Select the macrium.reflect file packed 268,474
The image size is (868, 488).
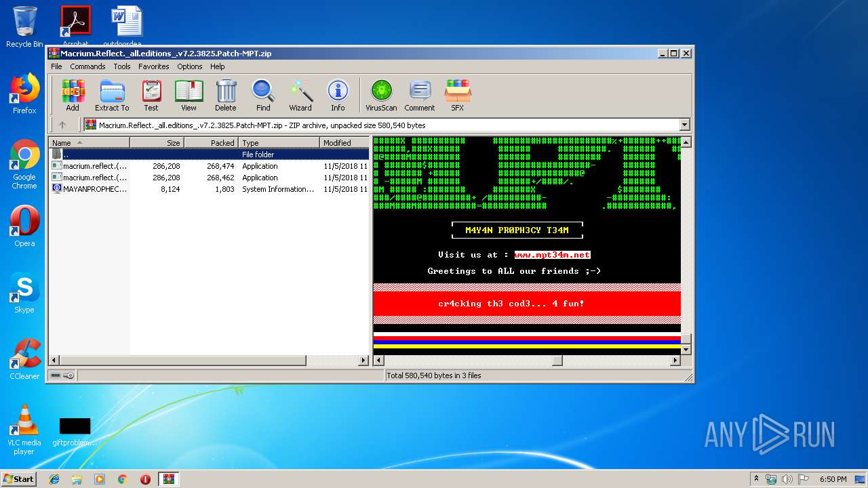(x=209, y=166)
